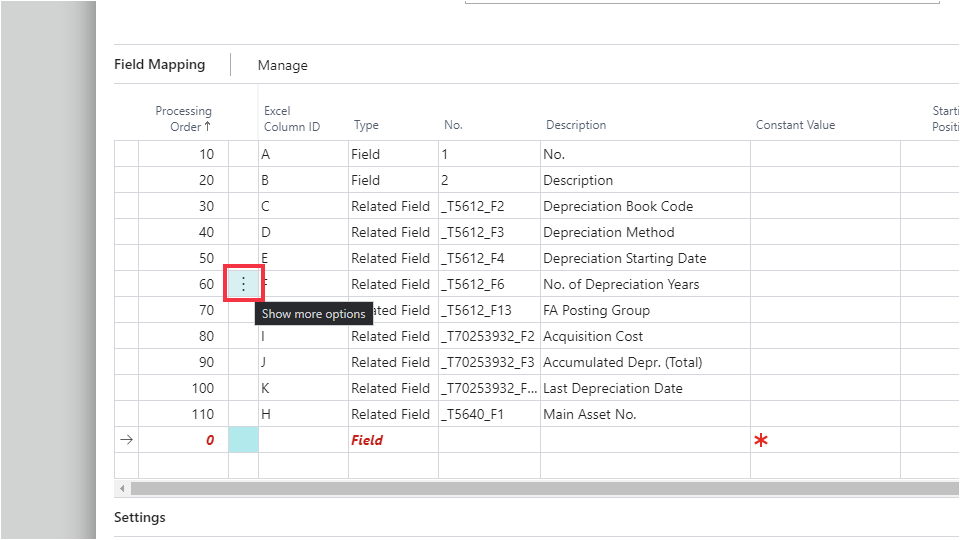Click No. cell _T5640_F1
The height and width of the screenshot is (540, 960).
coord(490,414)
